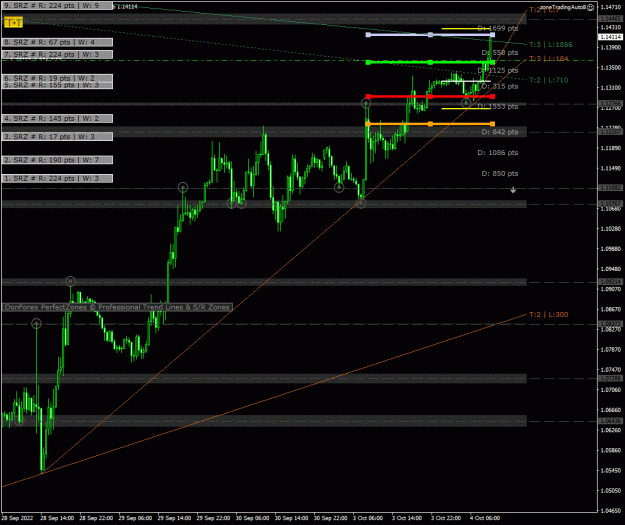Click the '3 Oct 22:00' time axis label
The image size is (625, 525).
[446, 518]
